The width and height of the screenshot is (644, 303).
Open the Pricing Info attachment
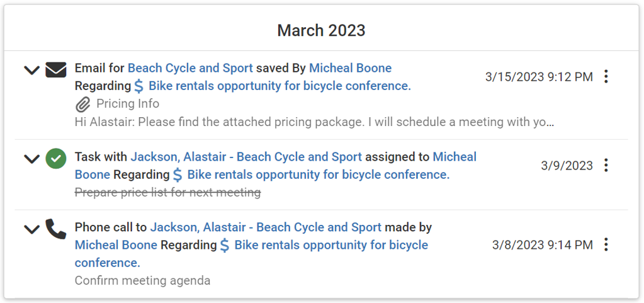point(127,104)
